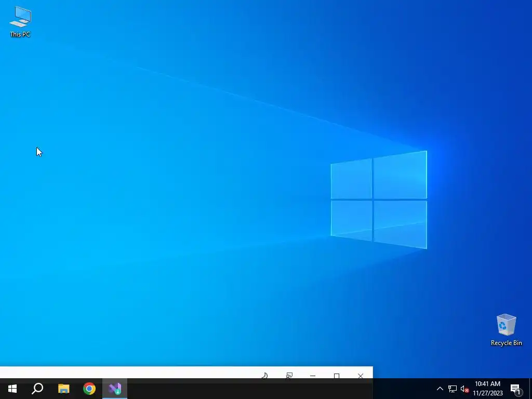Toggle the moon theme icon in installer window

264,376
